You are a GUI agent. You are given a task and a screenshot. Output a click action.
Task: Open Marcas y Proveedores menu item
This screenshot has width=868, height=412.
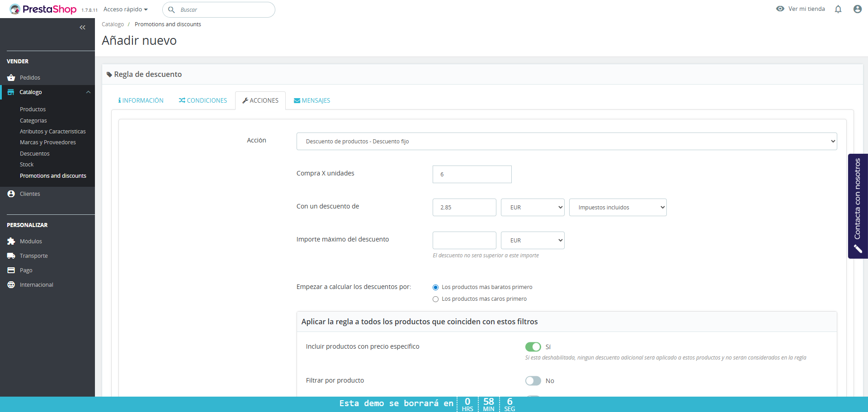[48, 142]
